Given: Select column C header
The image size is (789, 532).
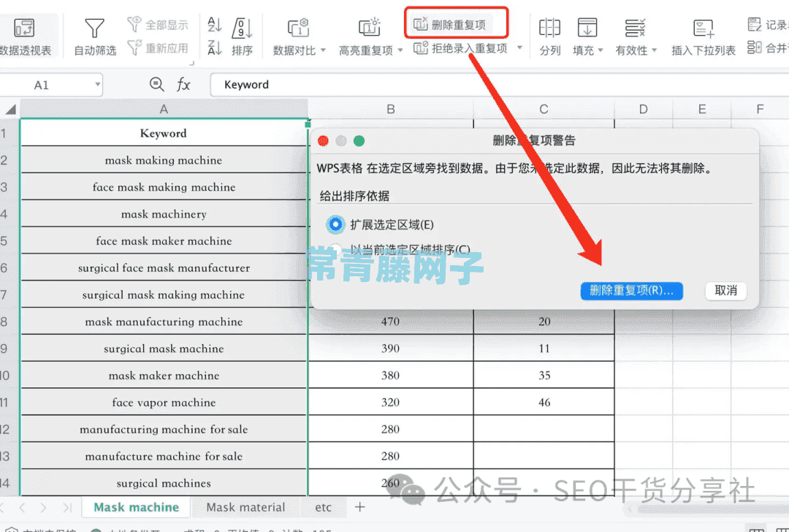Looking at the screenshot, I should coord(544,109).
